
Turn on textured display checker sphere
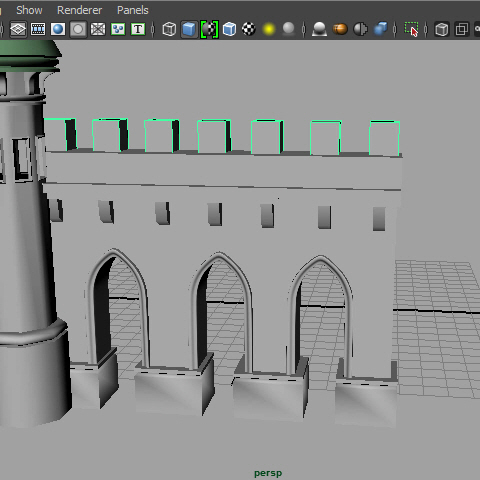(249, 29)
